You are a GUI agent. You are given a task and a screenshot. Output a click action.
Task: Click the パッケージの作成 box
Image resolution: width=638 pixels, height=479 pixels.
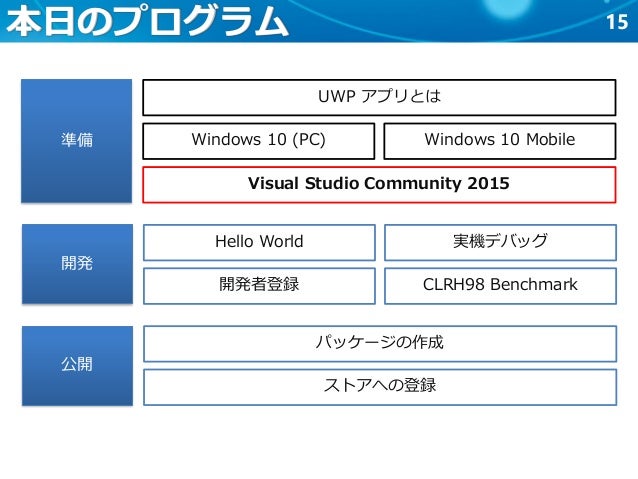click(380, 343)
